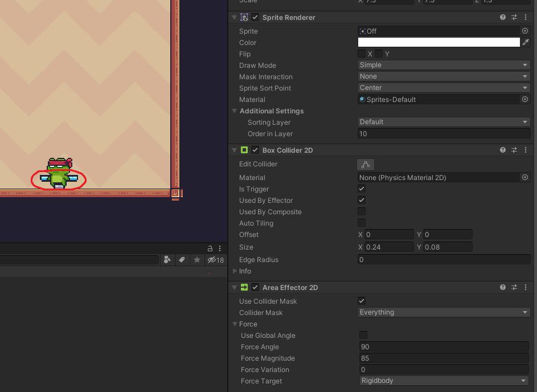This screenshot has width=537, height=392.
Task: Open Material object picker for Sprites-Default
Action: pos(524,99)
